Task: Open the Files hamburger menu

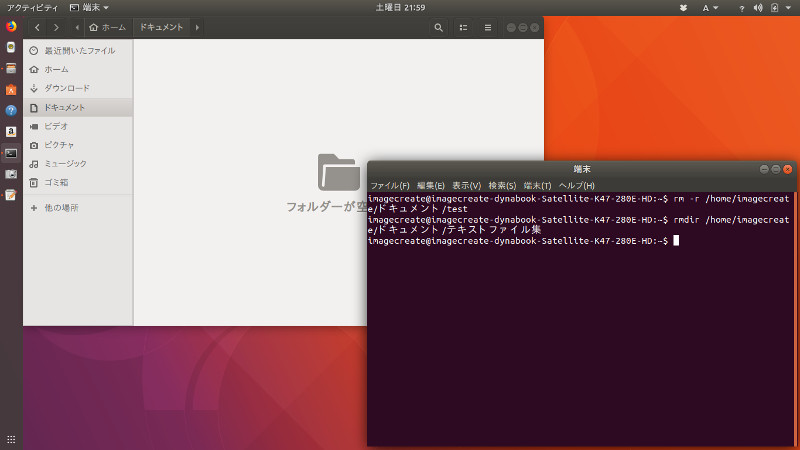Action: click(488, 28)
